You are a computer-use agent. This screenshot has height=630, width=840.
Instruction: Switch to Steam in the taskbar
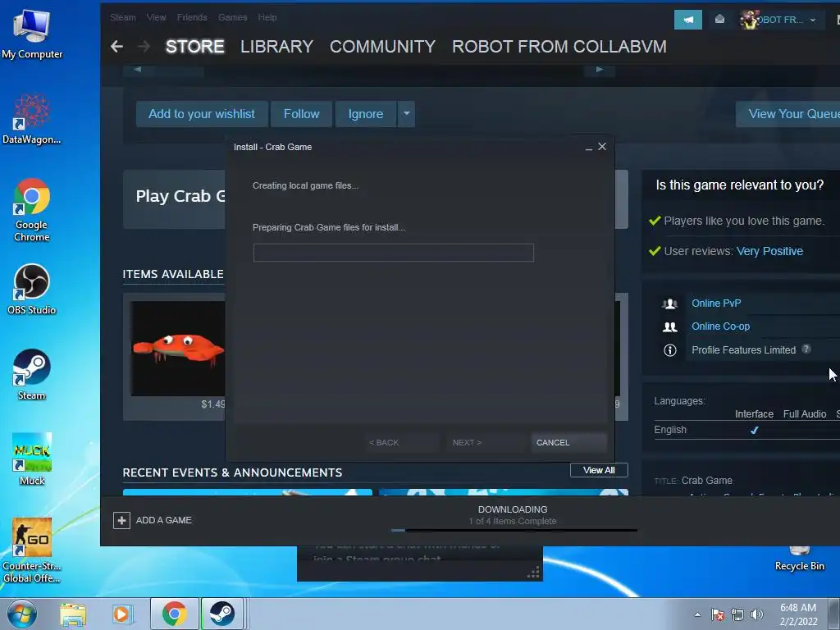pos(222,614)
